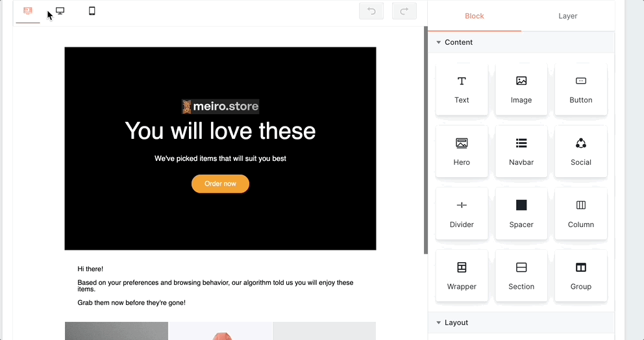
Task: Select the Group block
Action: [x=581, y=276]
